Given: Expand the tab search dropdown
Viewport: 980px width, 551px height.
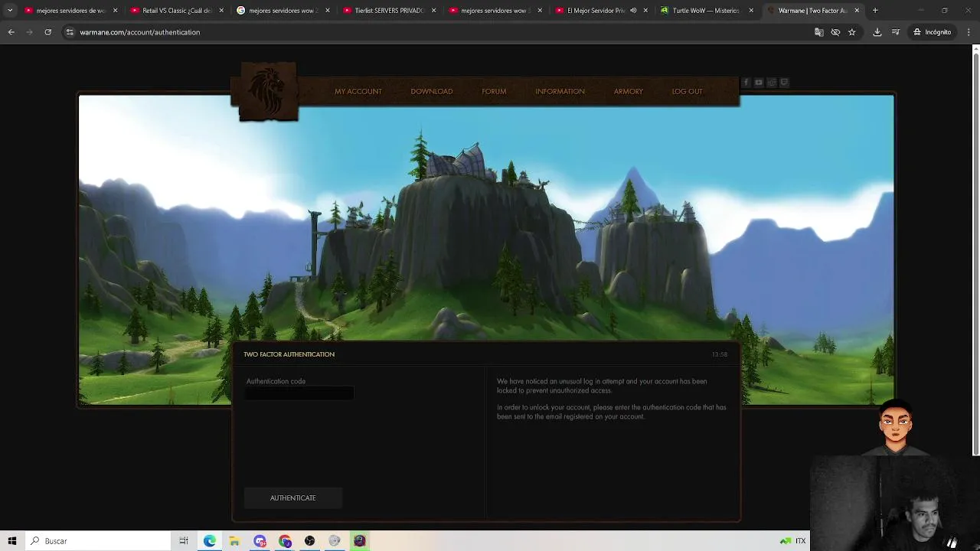Looking at the screenshot, I should pyautogui.click(x=10, y=11).
